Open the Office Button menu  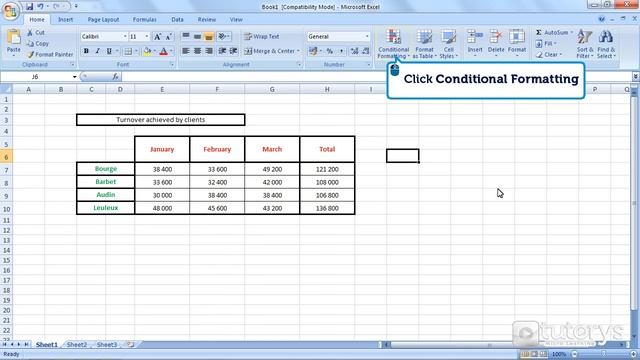(x=11, y=11)
